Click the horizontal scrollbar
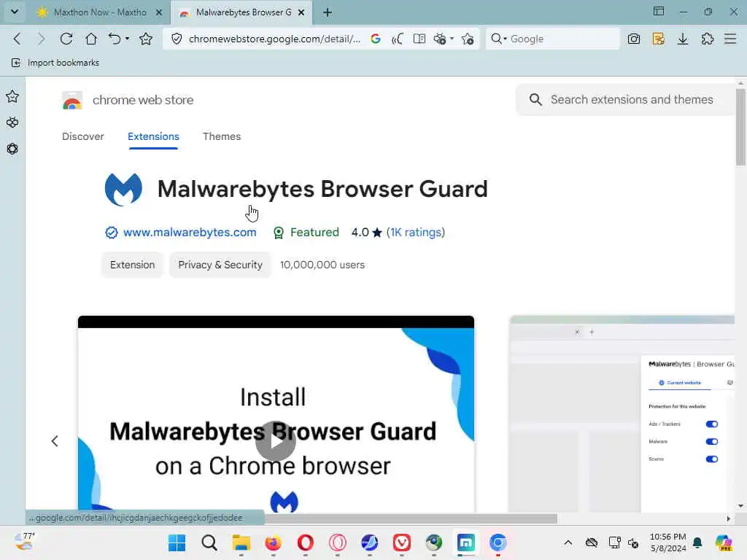Image resolution: width=747 pixels, height=560 pixels. pos(411,518)
